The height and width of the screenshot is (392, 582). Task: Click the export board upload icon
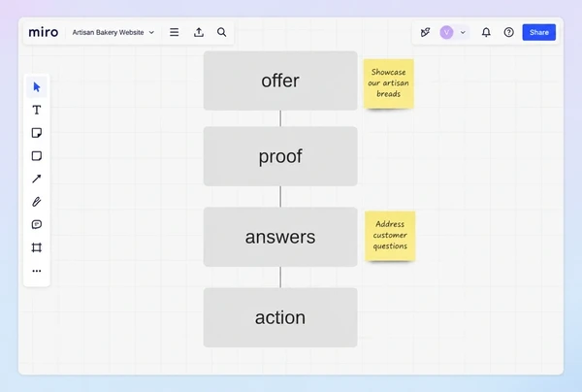point(199,32)
